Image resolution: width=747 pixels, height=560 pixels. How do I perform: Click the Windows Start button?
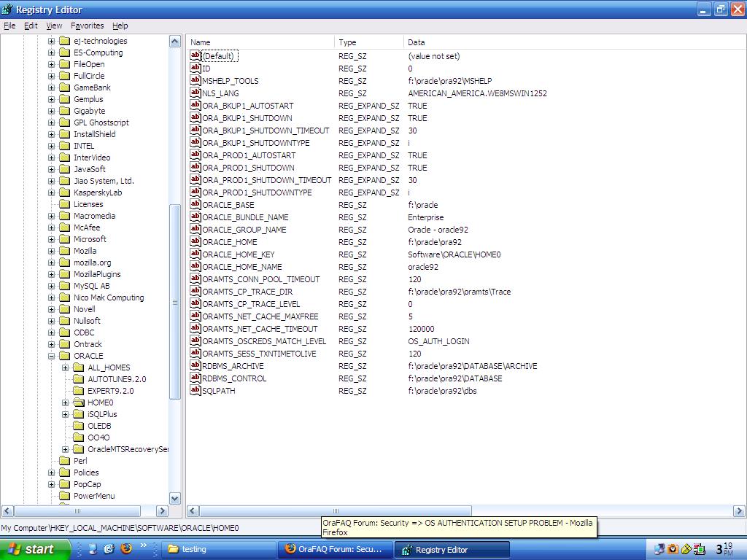35,549
